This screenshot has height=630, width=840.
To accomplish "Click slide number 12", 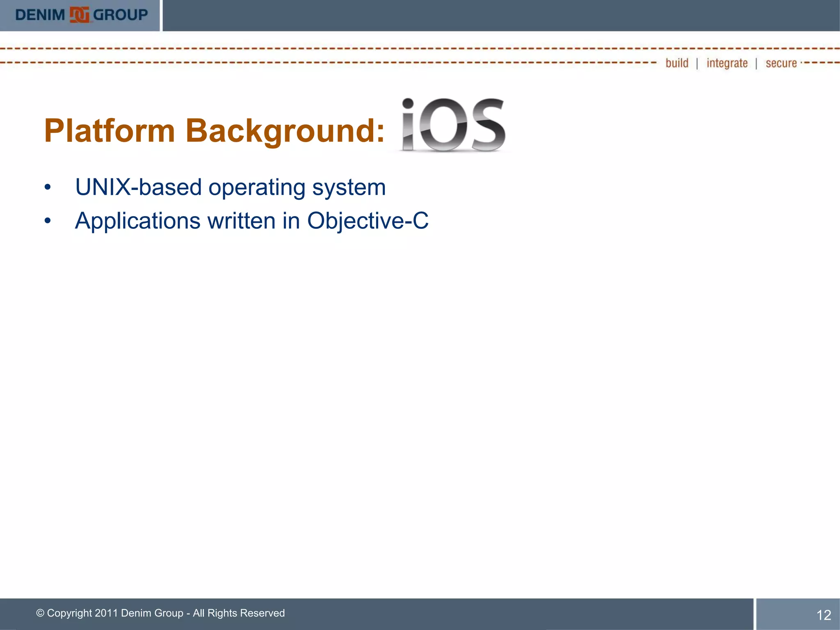I will point(823,615).
